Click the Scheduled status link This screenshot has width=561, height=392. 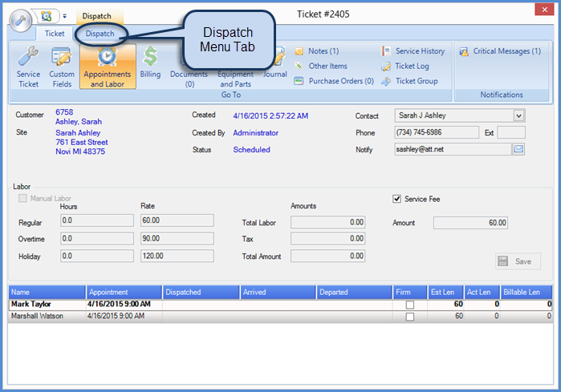(x=251, y=150)
